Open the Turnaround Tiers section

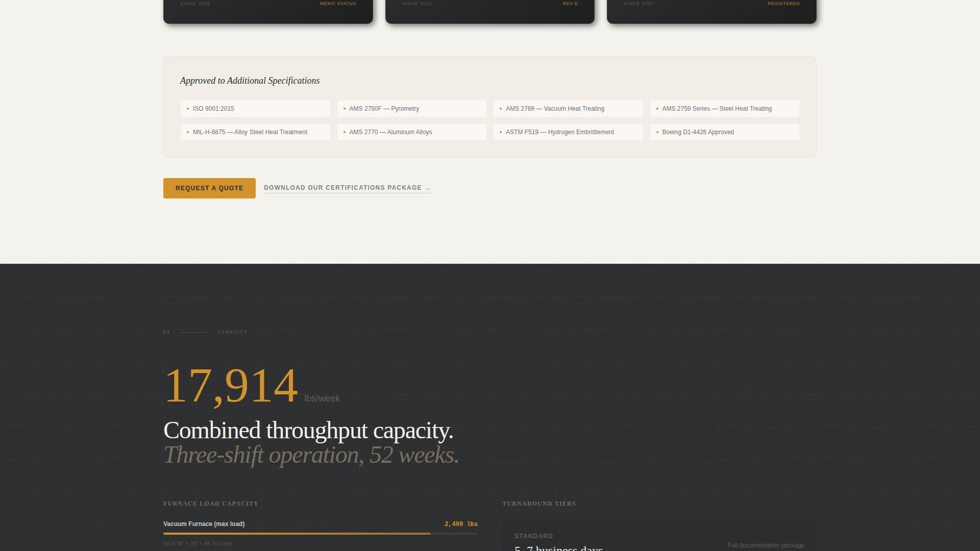point(539,504)
